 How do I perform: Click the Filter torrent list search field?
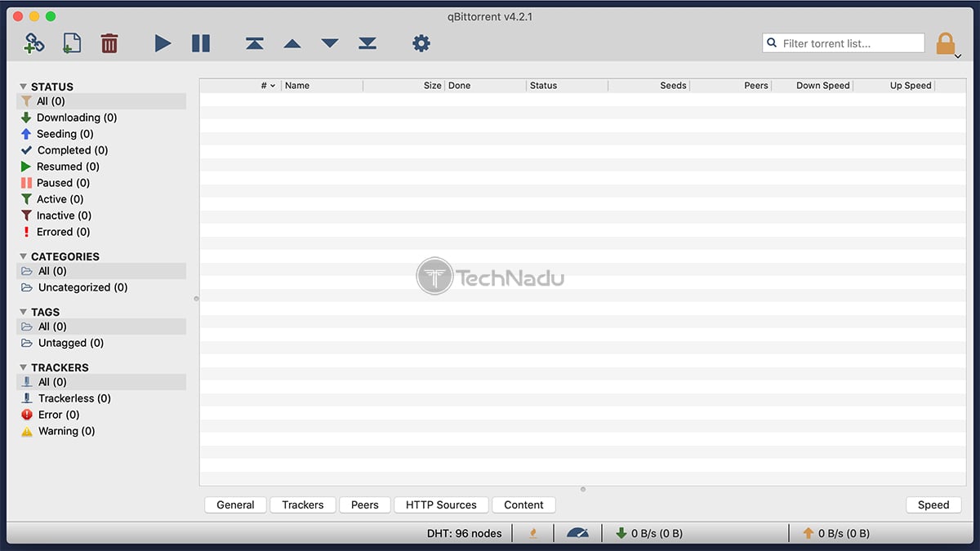point(844,43)
